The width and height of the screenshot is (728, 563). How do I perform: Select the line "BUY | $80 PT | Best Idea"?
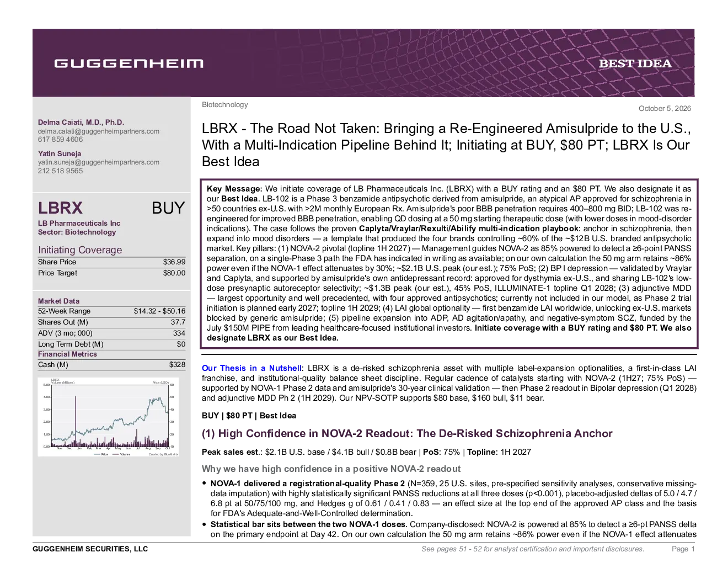coord(249,416)
